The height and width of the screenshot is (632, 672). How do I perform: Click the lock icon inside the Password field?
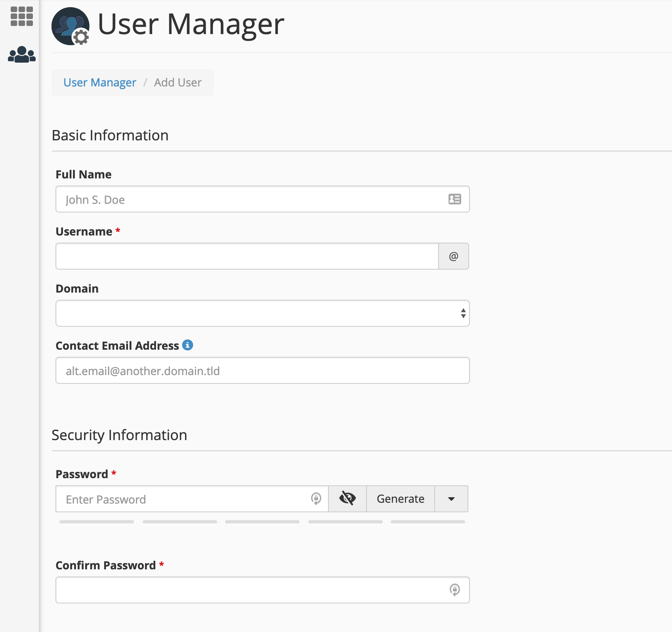(x=316, y=499)
